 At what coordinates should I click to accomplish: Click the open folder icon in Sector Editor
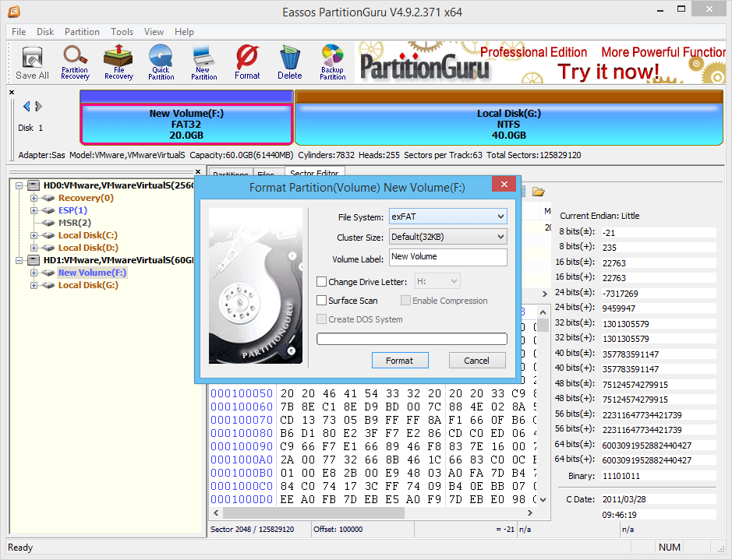tap(538, 192)
